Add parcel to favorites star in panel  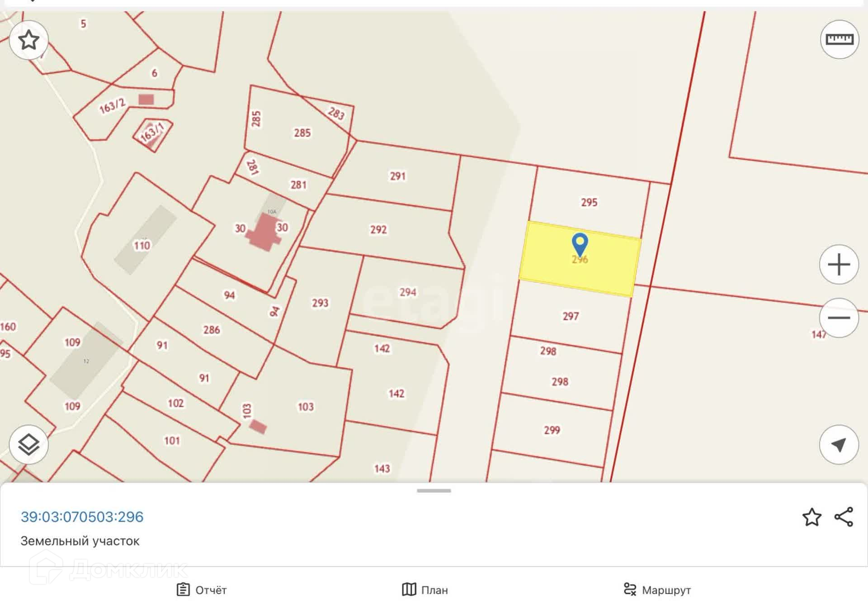pyautogui.click(x=811, y=517)
